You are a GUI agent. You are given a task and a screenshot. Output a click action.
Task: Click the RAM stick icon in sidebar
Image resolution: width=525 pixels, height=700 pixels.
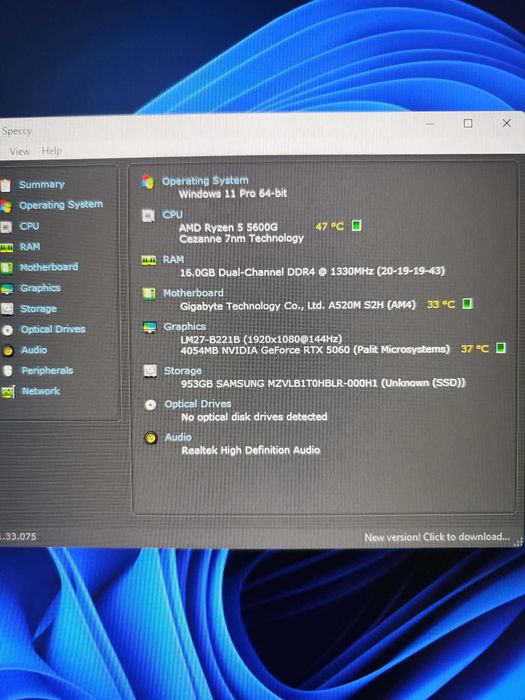coord(6,247)
